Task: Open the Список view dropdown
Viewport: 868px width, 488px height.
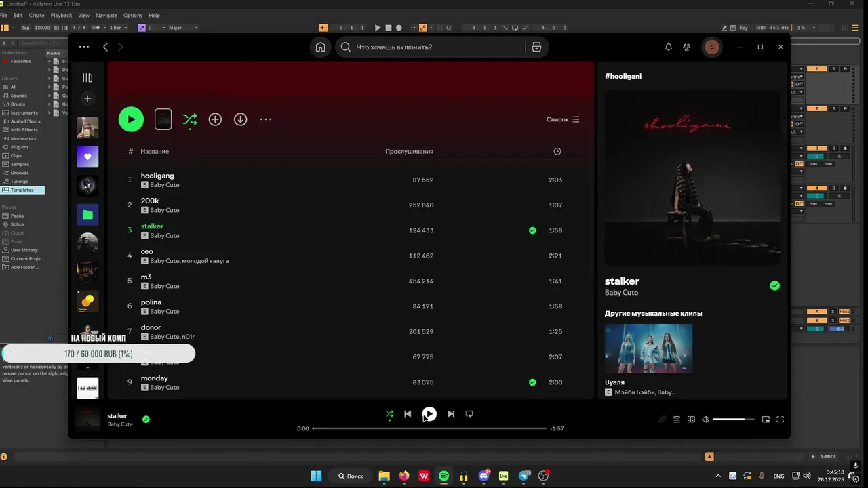Action: (563, 119)
